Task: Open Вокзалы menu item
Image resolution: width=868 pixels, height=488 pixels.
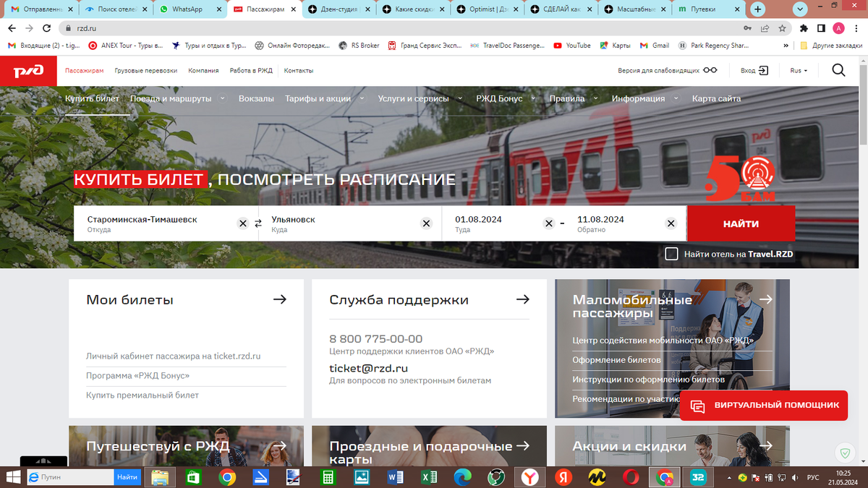Action: (x=256, y=98)
